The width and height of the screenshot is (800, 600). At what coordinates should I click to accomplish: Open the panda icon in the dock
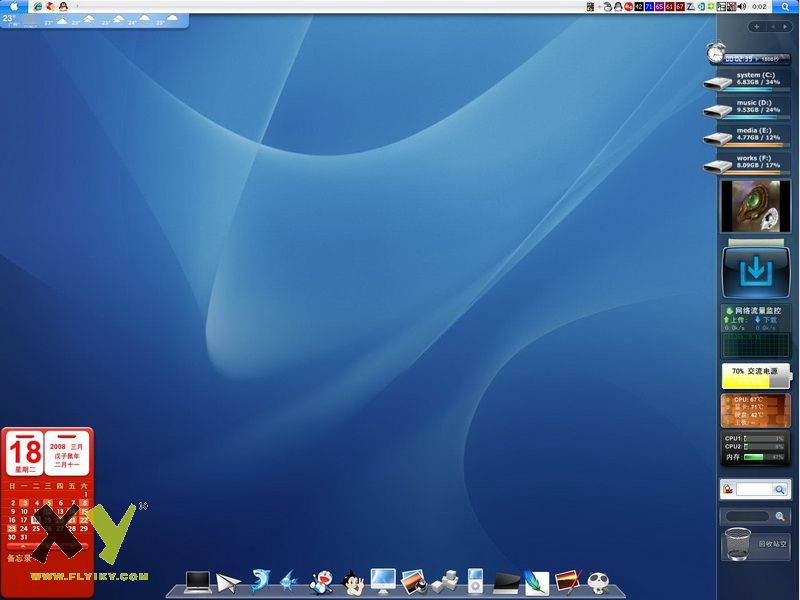coord(598,583)
